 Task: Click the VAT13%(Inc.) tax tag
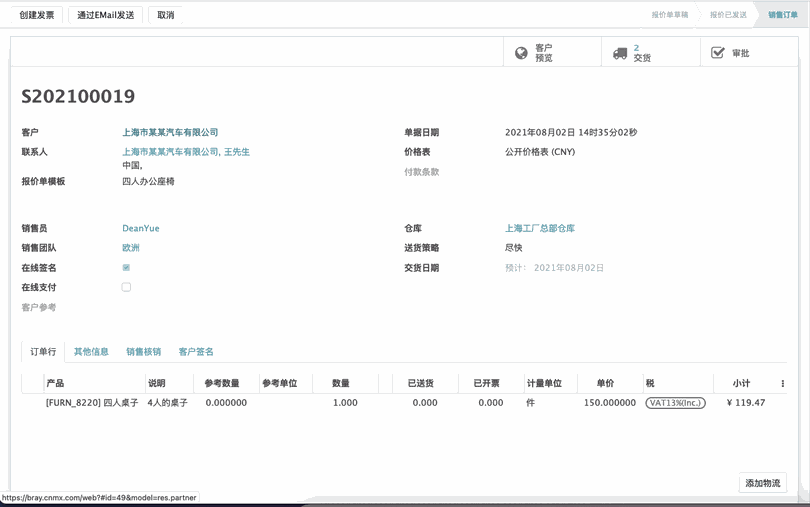tap(675, 403)
